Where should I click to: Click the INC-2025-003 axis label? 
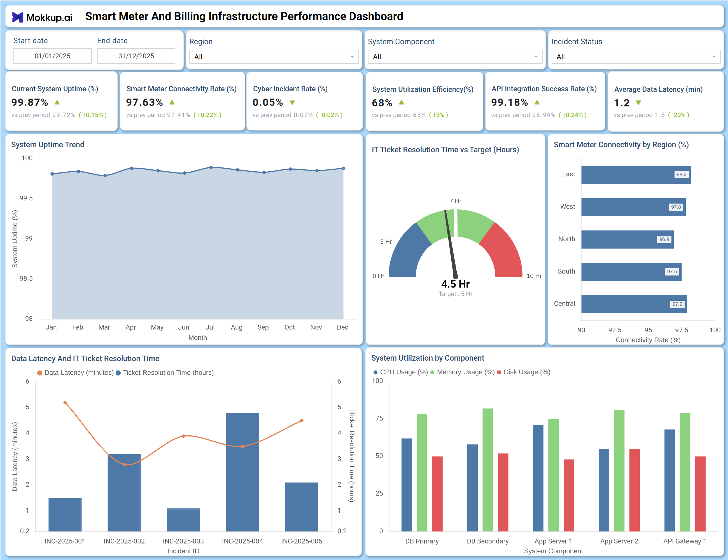(x=183, y=541)
